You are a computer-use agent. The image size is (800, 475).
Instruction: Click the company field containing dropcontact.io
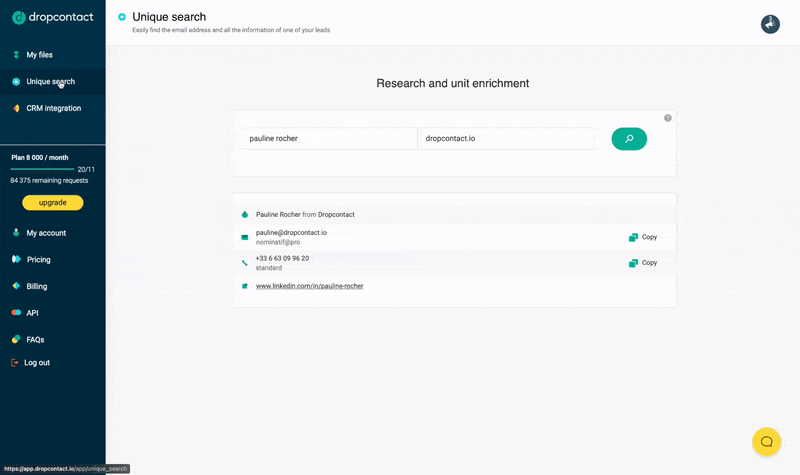pos(506,138)
